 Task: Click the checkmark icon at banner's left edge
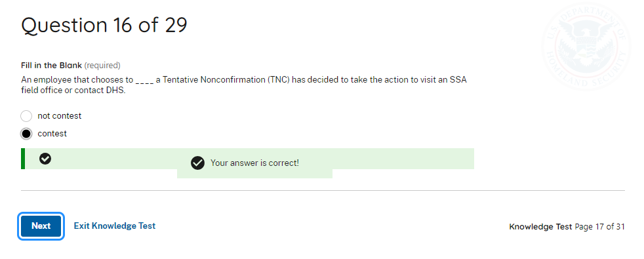(x=45, y=159)
